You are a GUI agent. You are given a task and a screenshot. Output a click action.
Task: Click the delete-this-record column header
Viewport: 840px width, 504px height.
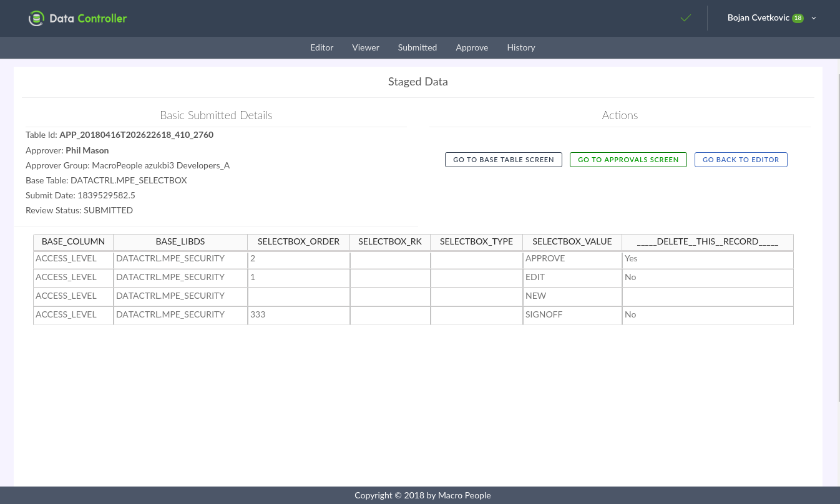(x=707, y=242)
